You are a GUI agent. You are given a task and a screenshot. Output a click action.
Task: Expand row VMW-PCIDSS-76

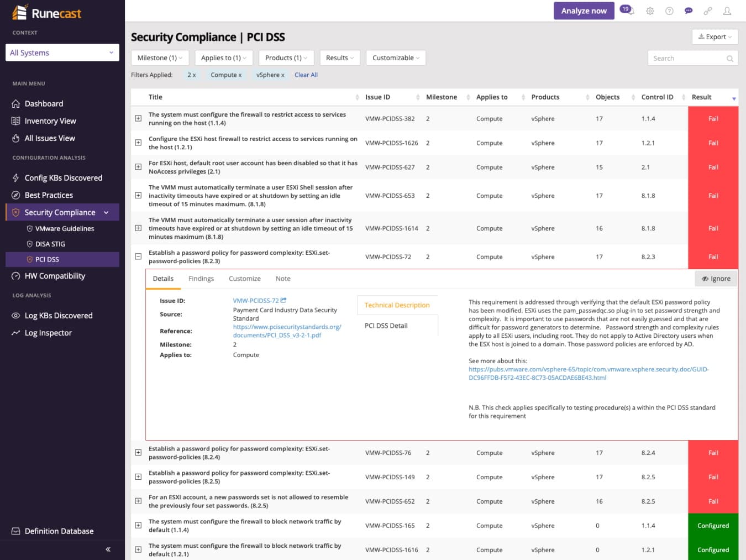tap(138, 453)
